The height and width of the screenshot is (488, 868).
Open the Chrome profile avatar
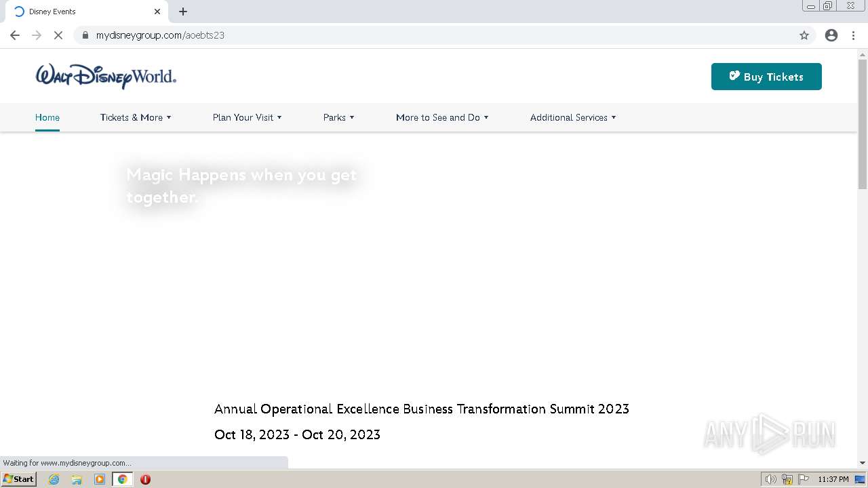point(831,35)
